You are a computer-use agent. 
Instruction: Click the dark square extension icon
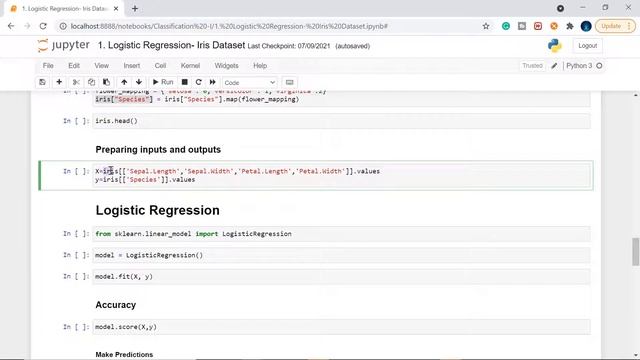coord(522,26)
